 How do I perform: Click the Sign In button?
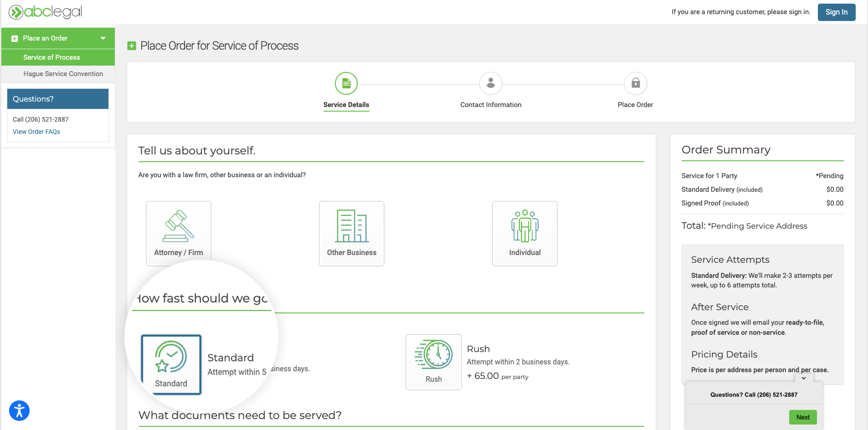point(836,12)
